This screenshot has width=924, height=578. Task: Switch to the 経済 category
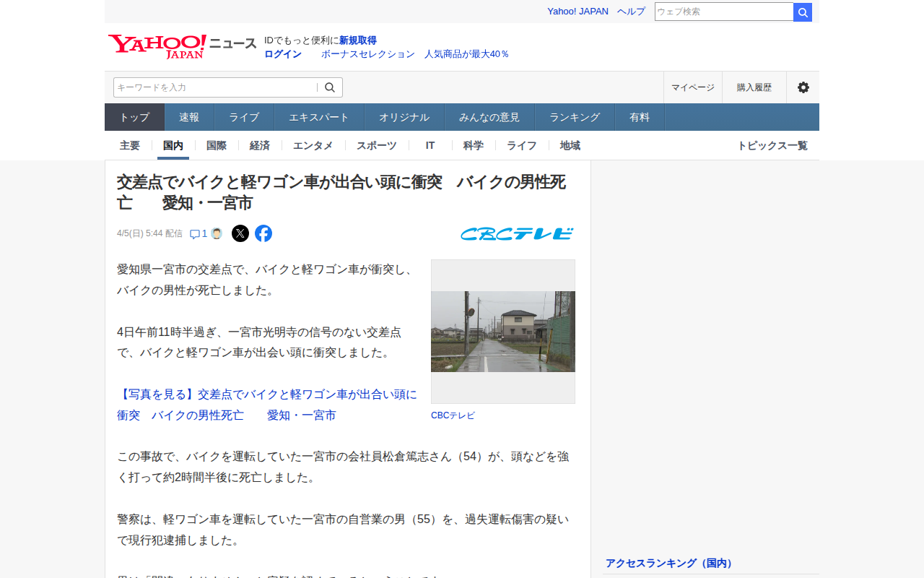pos(260,145)
